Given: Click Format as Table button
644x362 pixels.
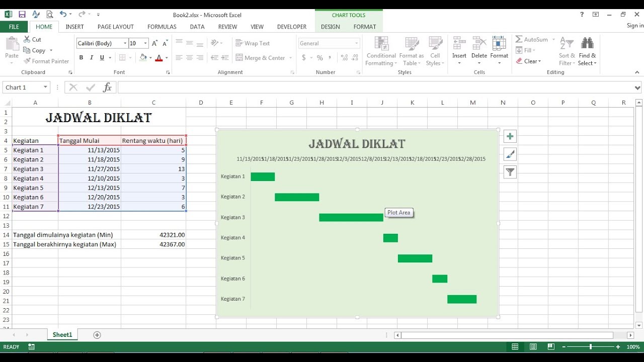Looking at the screenshot, I should 412,51.
